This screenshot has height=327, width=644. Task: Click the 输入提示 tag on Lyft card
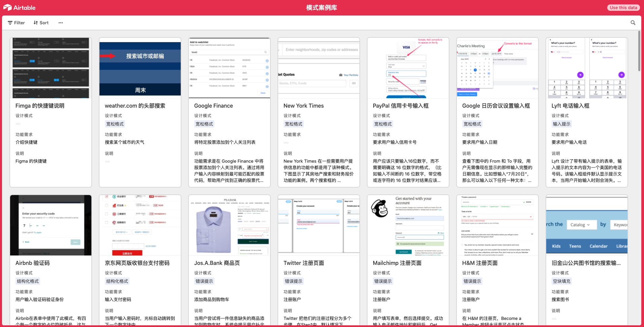[562, 124]
